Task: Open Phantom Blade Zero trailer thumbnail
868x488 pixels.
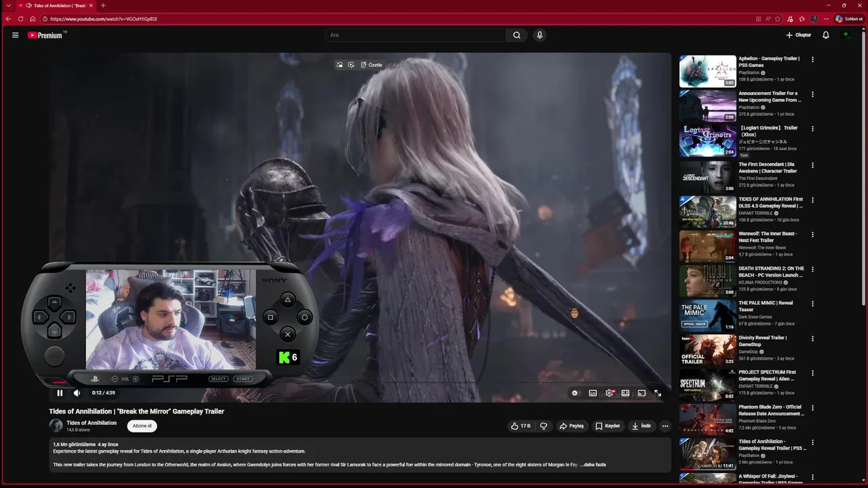Action: click(708, 419)
